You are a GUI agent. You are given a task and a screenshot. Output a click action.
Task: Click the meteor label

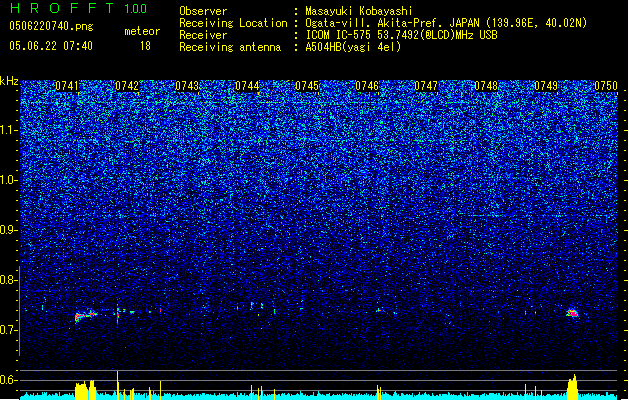point(142,31)
